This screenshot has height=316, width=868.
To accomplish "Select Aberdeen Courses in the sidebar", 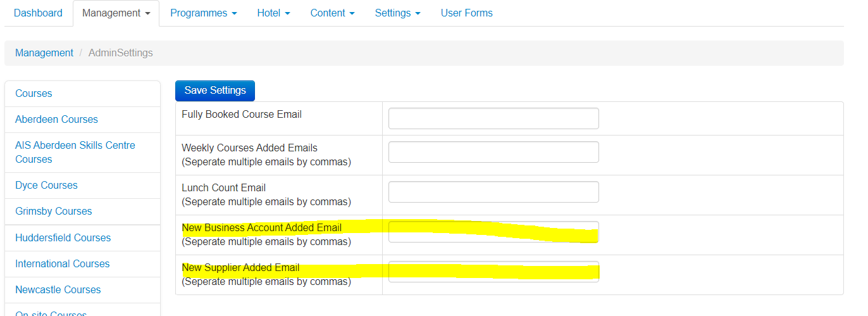I will point(56,120).
